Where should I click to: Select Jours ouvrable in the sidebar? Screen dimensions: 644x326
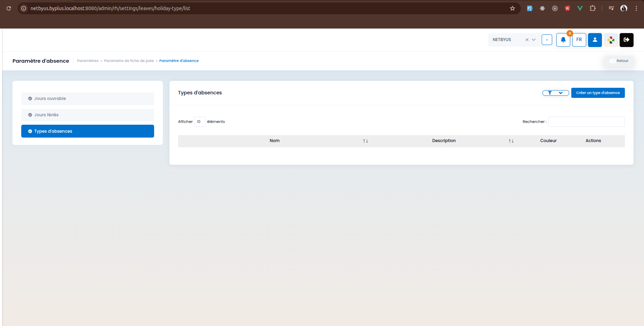tap(87, 99)
